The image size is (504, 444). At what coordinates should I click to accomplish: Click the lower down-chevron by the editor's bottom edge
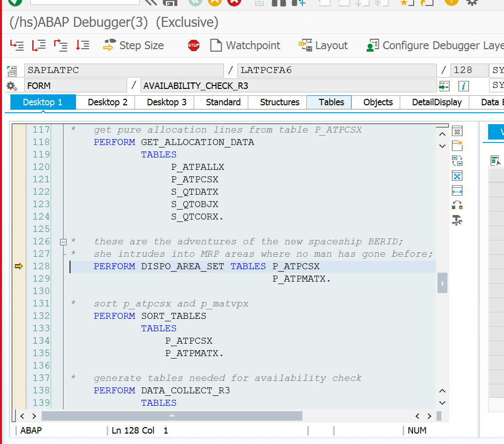tap(442, 403)
